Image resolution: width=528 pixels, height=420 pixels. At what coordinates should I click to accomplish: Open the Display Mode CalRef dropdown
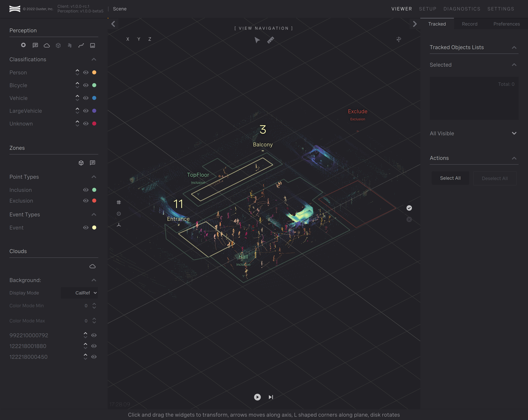coord(79,293)
